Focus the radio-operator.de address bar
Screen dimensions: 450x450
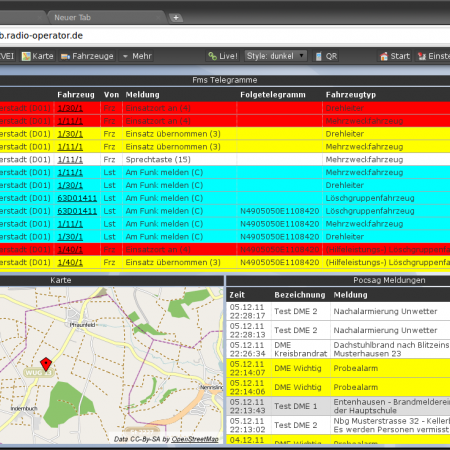pos(225,36)
